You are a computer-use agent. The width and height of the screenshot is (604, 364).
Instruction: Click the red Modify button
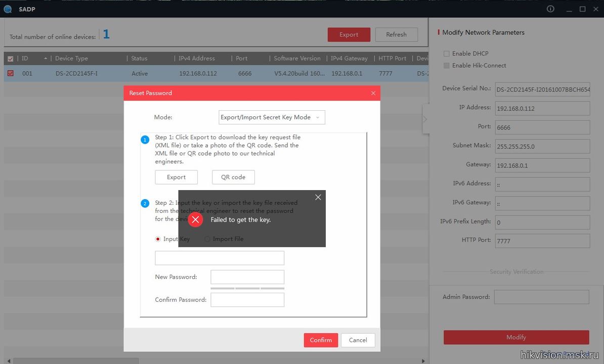(516, 337)
